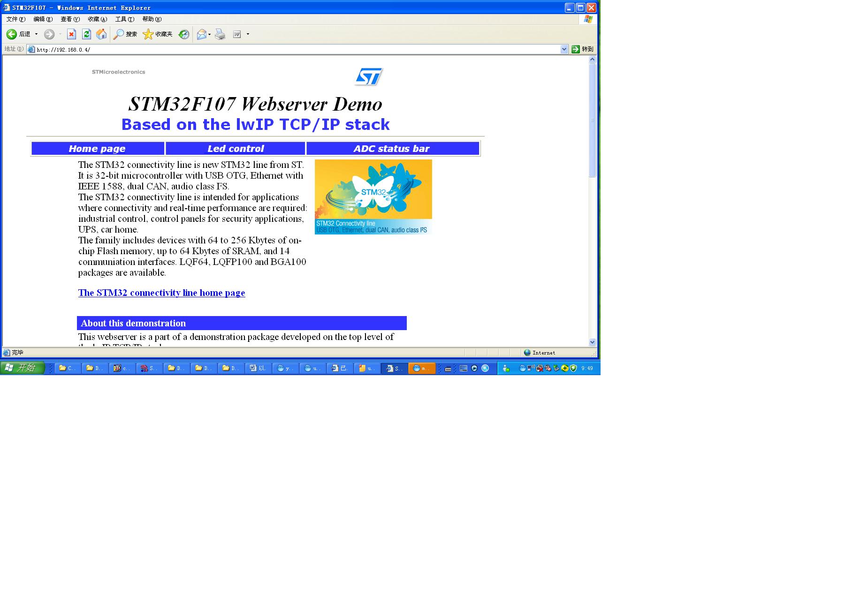Click the messenger people tray icon
Image resolution: width=868 pixels, height=596 pixels.
pyautogui.click(x=506, y=369)
